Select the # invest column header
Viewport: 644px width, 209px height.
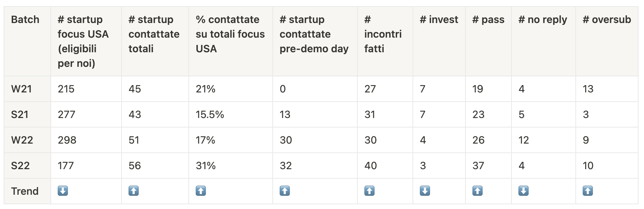pos(439,19)
